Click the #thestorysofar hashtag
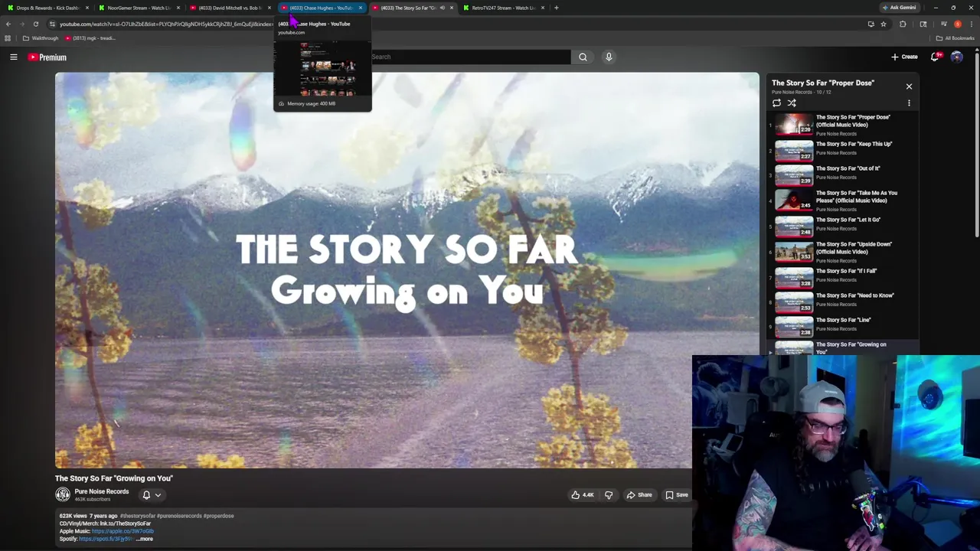This screenshot has width=980, height=551. tap(138, 516)
